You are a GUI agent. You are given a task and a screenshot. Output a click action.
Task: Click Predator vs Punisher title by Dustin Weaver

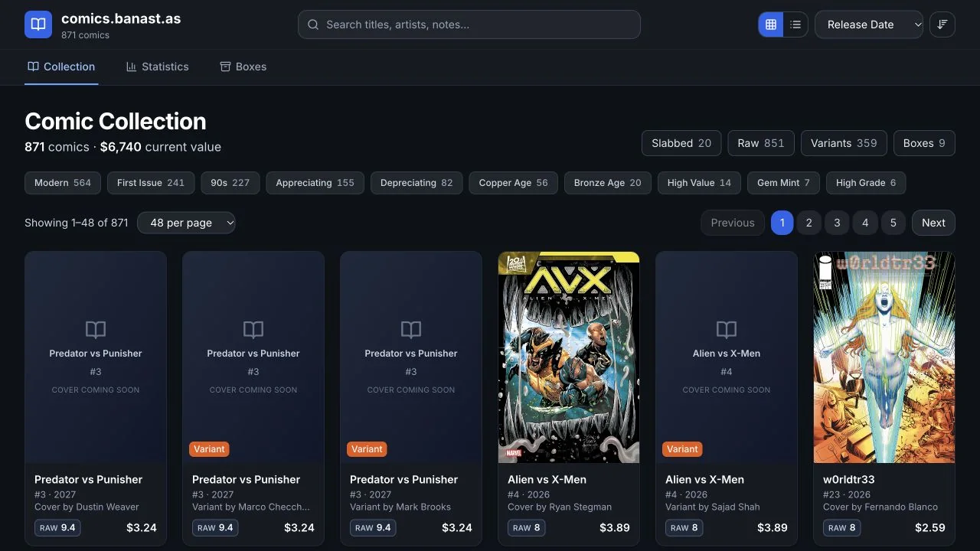(x=89, y=480)
